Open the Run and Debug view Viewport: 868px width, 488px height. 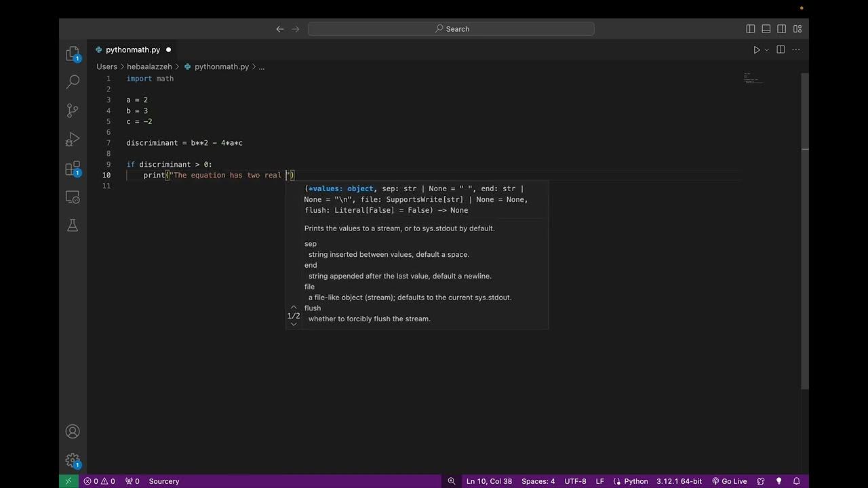coord(73,140)
